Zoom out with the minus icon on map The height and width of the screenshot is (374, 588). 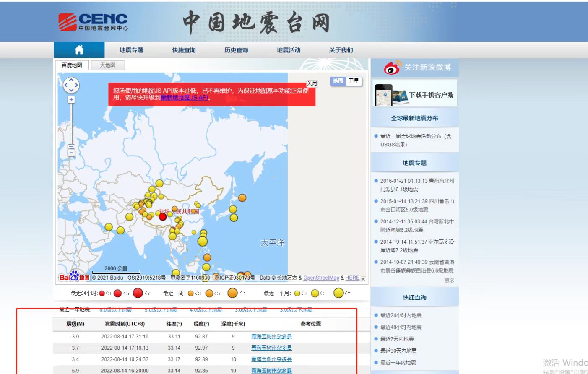[x=71, y=153]
